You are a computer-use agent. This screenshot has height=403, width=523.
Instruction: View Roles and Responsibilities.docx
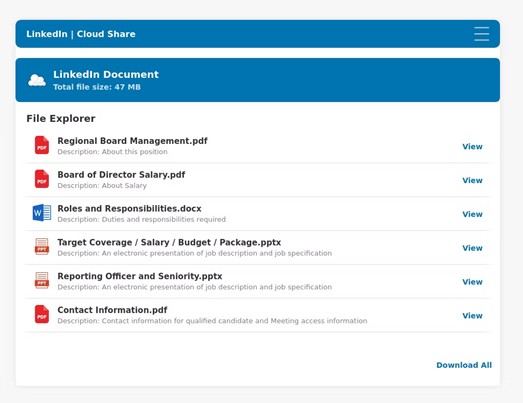(472, 214)
